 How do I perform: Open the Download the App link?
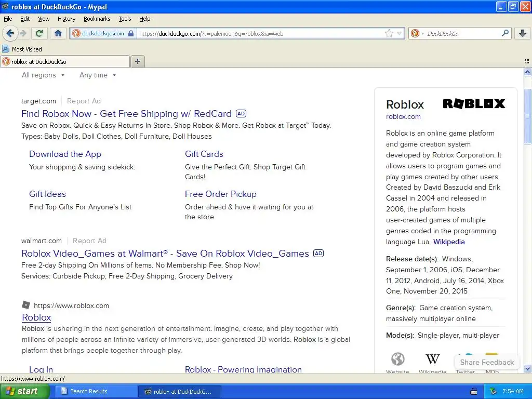[65, 154]
